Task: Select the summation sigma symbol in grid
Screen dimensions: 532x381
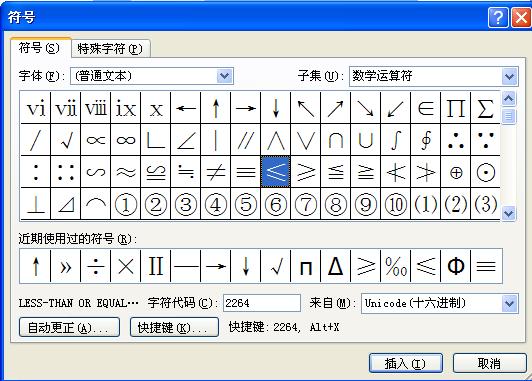Action: click(x=485, y=108)
